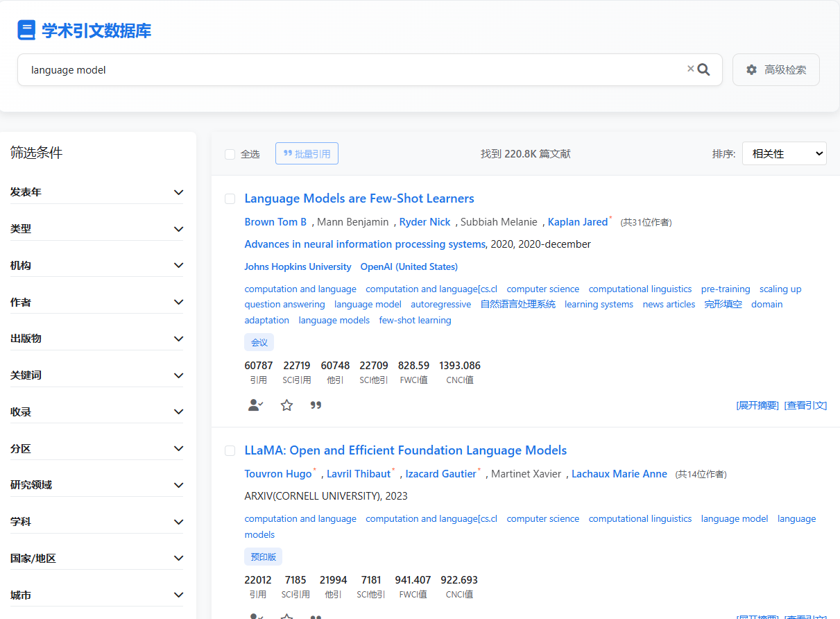Click author claim icon under Few-Shot Learners paper

[255, 405]
